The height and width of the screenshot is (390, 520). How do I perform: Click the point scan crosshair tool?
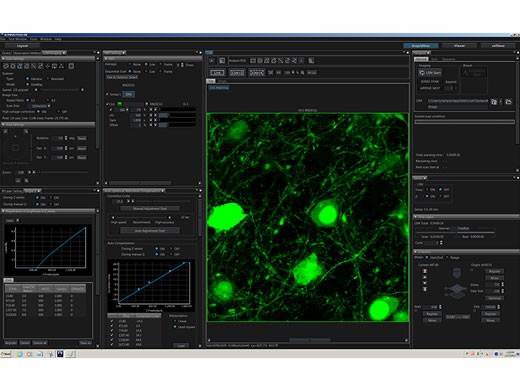tap(48, 66)
